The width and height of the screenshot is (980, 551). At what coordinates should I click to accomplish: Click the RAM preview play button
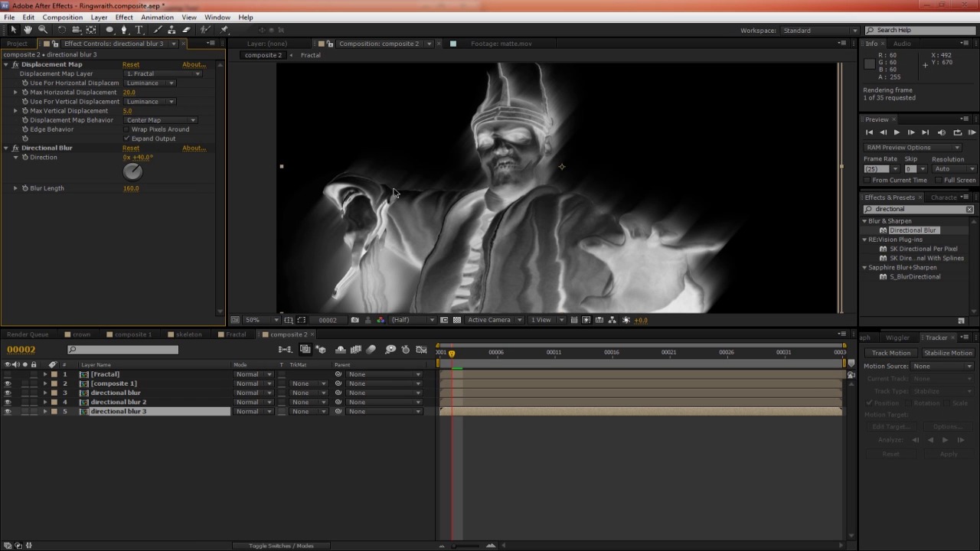pyautogui.click(x=972, y=132)
